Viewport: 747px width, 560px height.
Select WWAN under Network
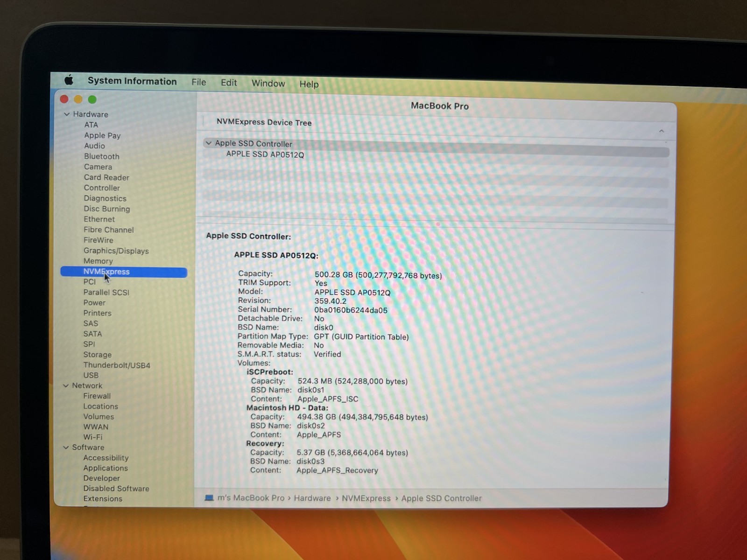[96, 427]
